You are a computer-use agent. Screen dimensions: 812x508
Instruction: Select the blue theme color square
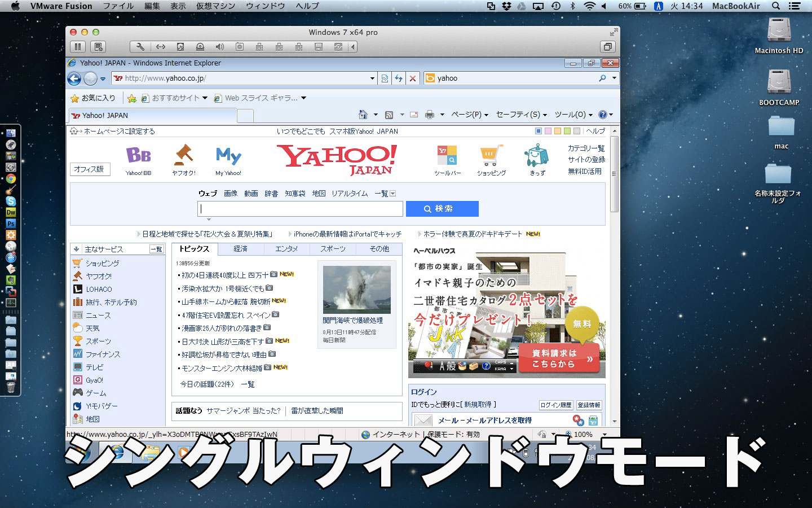[x=539, y=132]
